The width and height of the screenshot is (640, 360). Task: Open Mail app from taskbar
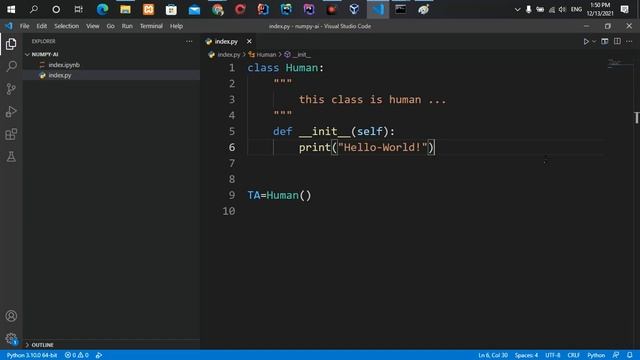pos(194,9)
